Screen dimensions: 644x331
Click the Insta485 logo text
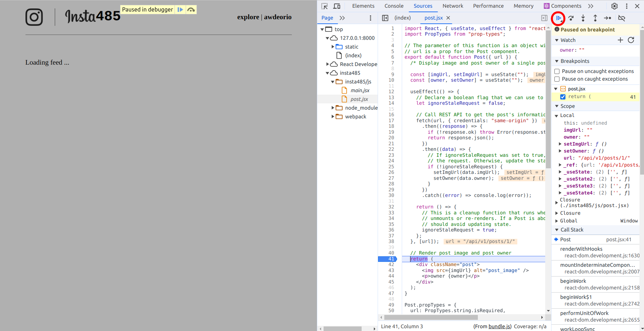pyautogui.click(x=93, y=16)
